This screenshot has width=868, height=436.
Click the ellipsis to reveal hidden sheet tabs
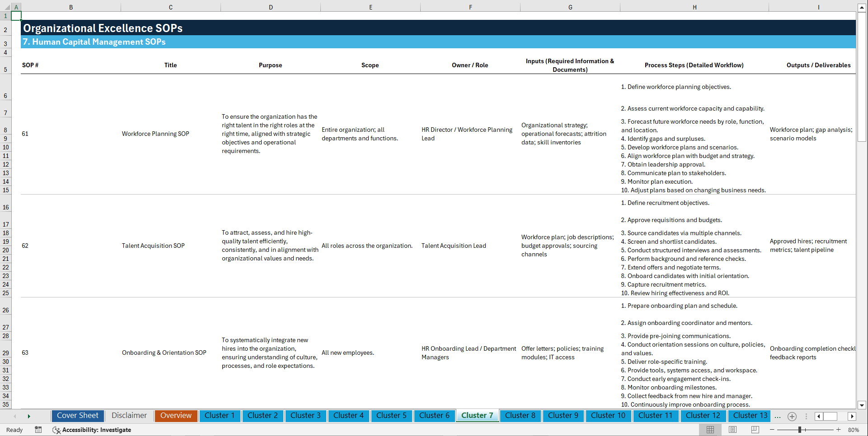(778, 416)
